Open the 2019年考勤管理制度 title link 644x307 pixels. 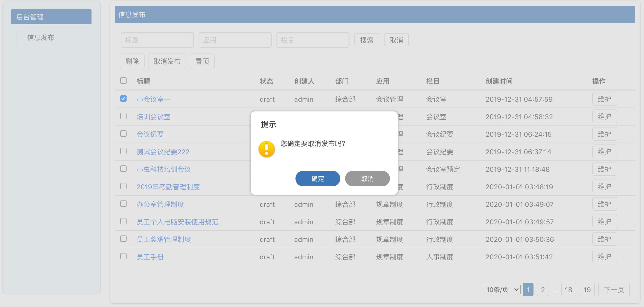pyautogui.click(x=168, y=187)
